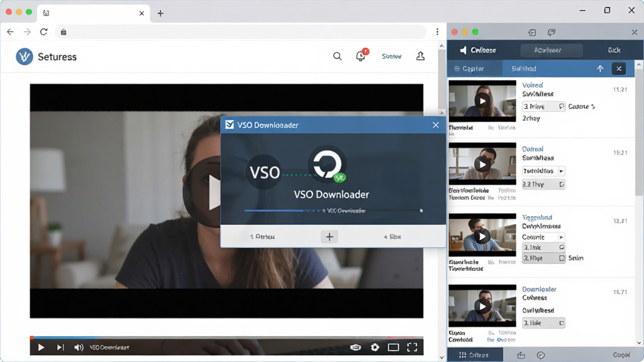Screen dimensions: 644x362
Task: Click the 'Dounnlealer' title link
Action: tap(539, 289)
